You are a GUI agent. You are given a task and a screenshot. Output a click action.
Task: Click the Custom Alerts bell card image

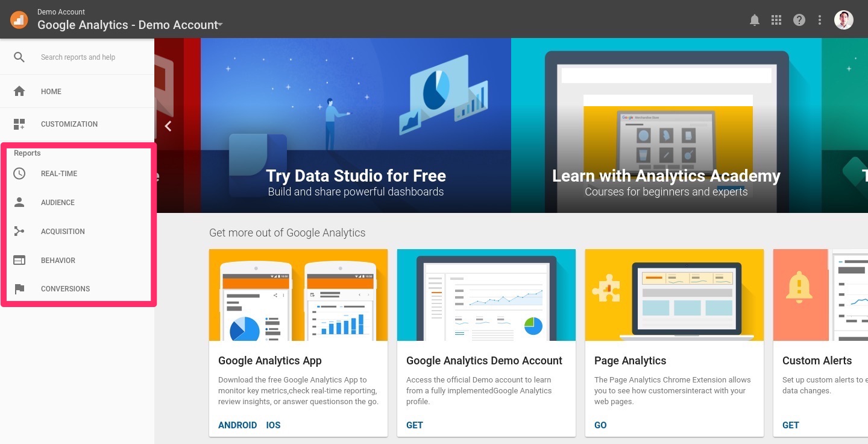point(820,295)
